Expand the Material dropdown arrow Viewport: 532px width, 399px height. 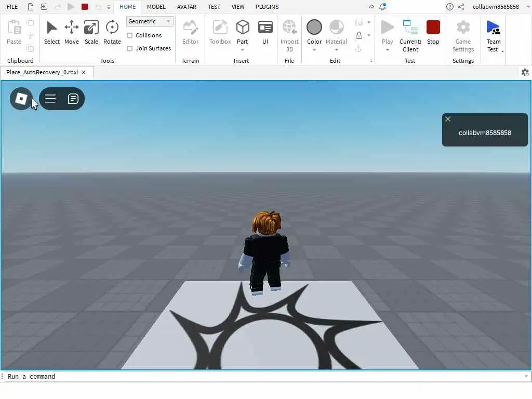click(337, 50)
